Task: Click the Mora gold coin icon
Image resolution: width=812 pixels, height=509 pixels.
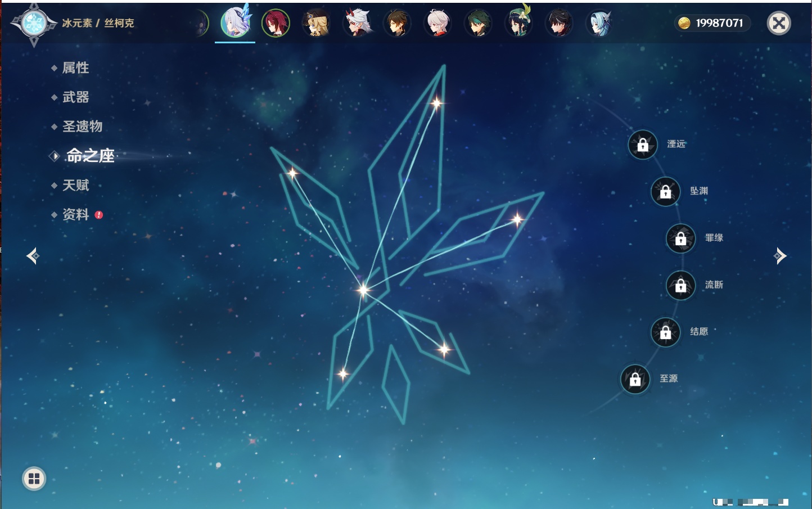Action: [684, 23]
